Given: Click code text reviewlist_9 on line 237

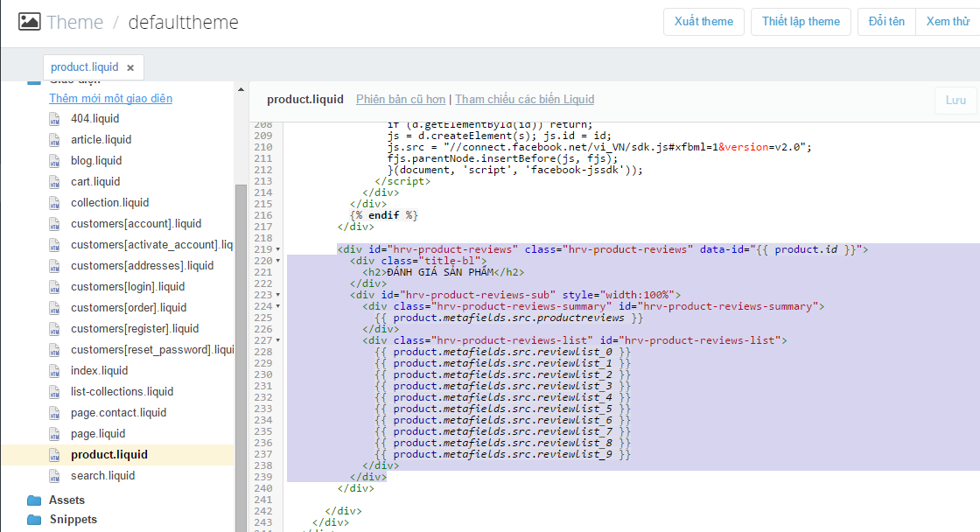Looking at the screenshot, I should coord(574,454).
